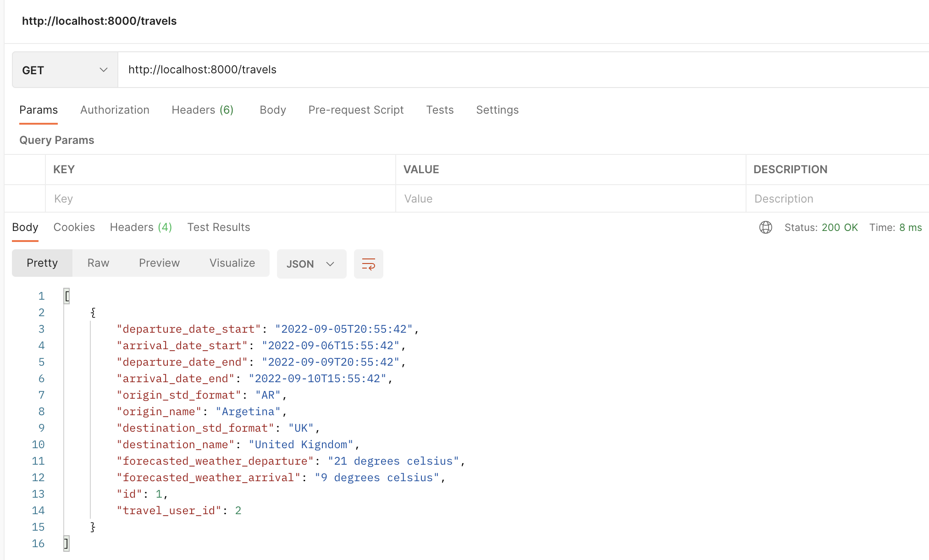
Task: Click the Status 200 OK text
Action: click(821, 227)
